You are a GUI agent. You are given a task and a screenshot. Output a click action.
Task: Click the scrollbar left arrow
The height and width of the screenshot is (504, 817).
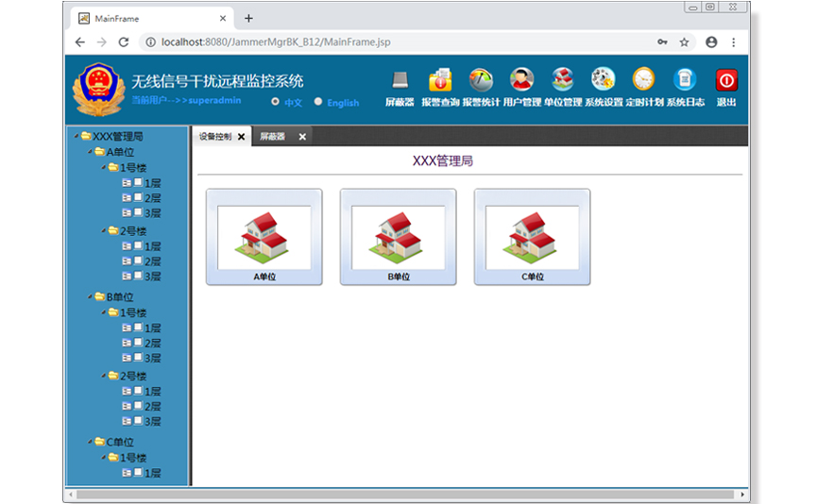pos(71,495)
